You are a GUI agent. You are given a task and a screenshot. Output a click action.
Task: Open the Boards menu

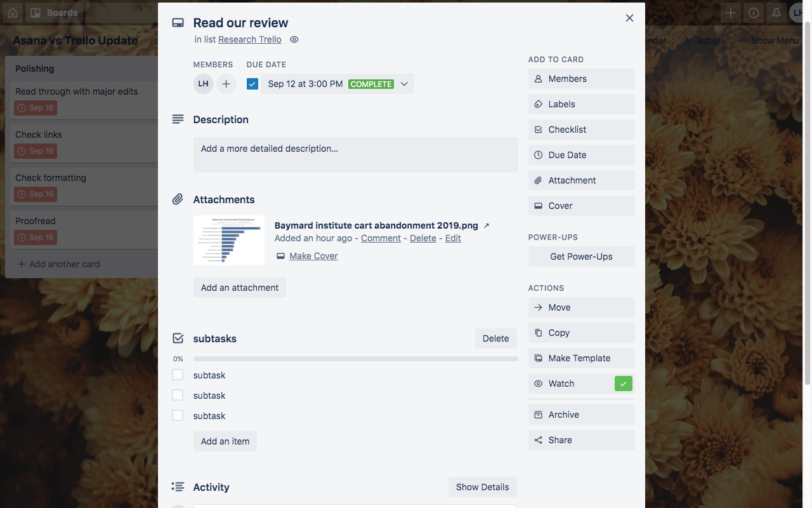54,13
